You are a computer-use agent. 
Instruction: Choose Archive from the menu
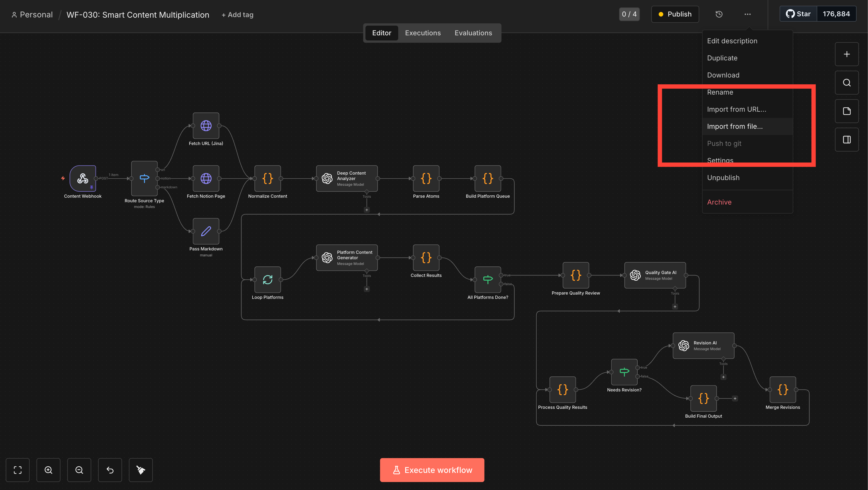tap(747, 202)
